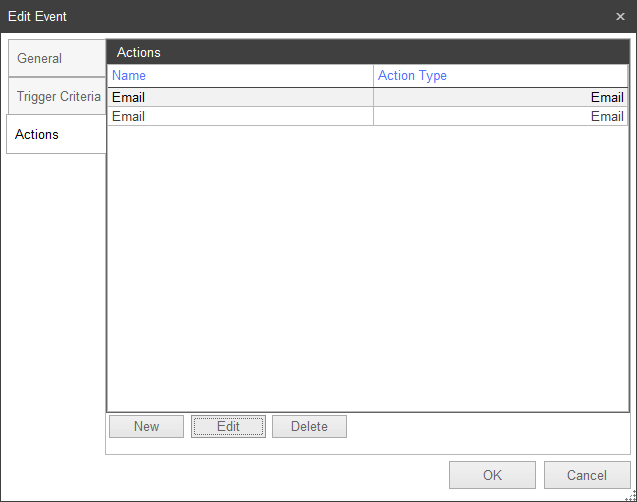This screenshot has height=502, width=637.
Task: Sort by the Action Type column header
Action: (x=412, y=76)
